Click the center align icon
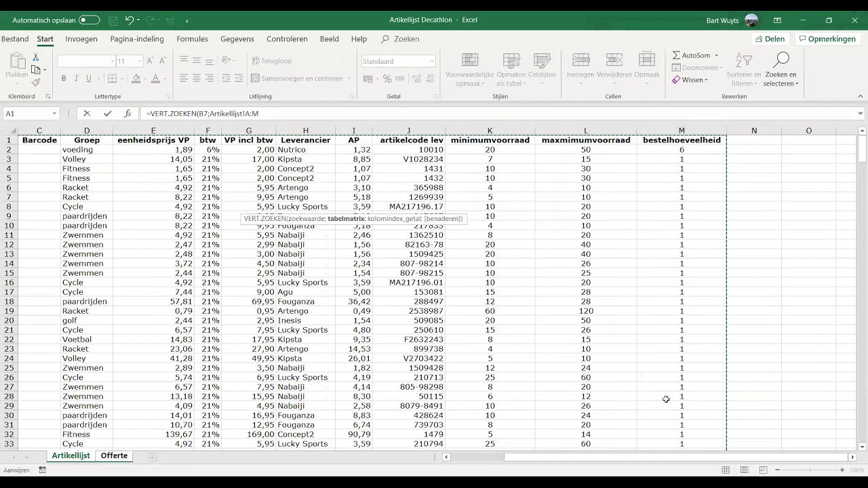 (x=197, y=79)
